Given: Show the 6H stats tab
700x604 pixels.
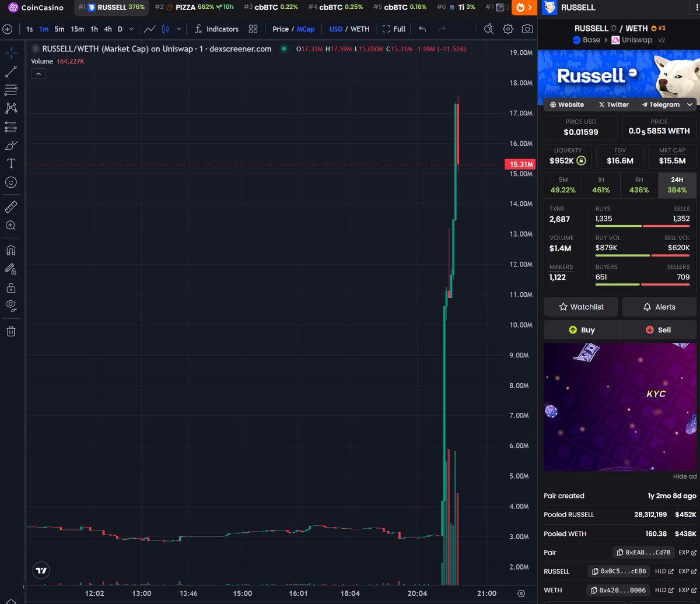Looking at the screenshot, I should click(x=639, y=185).
